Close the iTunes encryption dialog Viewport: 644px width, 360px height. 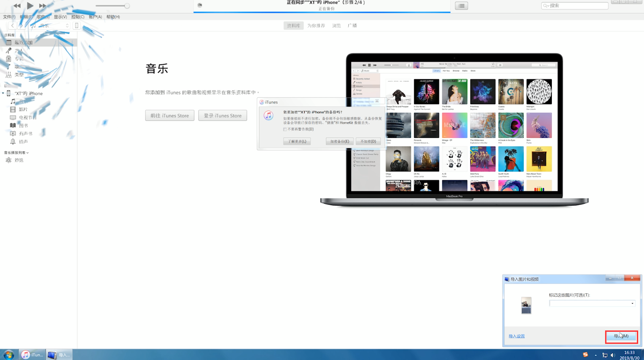pyautogui.click(x=377, y=101)
